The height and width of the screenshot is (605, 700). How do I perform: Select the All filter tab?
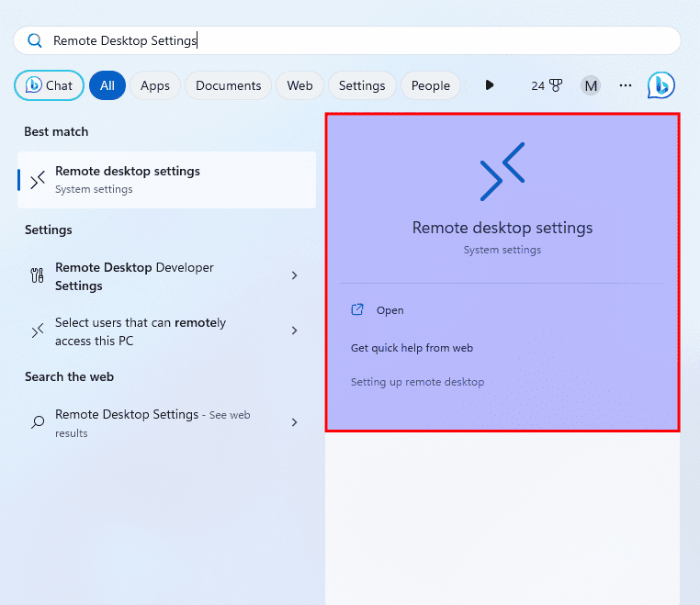coord(107,85)
